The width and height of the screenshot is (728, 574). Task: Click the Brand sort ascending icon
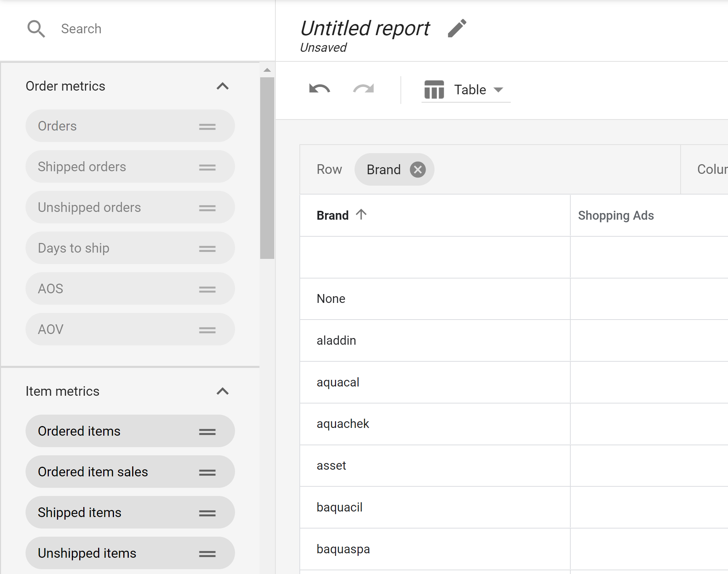(362, 215)
